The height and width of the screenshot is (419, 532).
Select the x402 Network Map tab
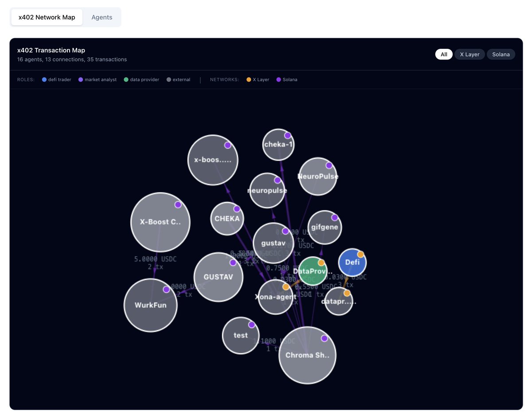[47, 17]
